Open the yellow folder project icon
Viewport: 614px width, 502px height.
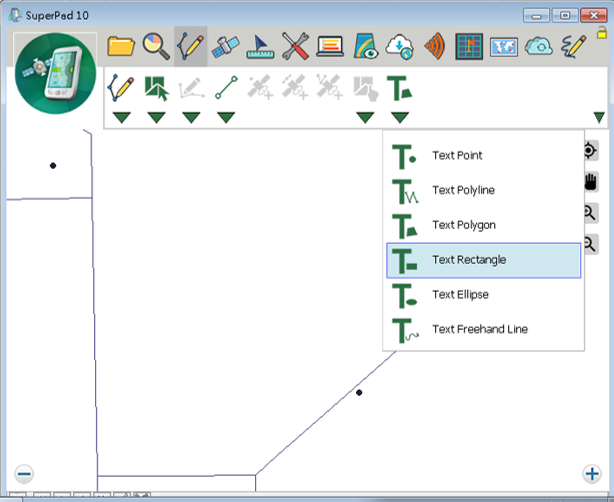121,46
